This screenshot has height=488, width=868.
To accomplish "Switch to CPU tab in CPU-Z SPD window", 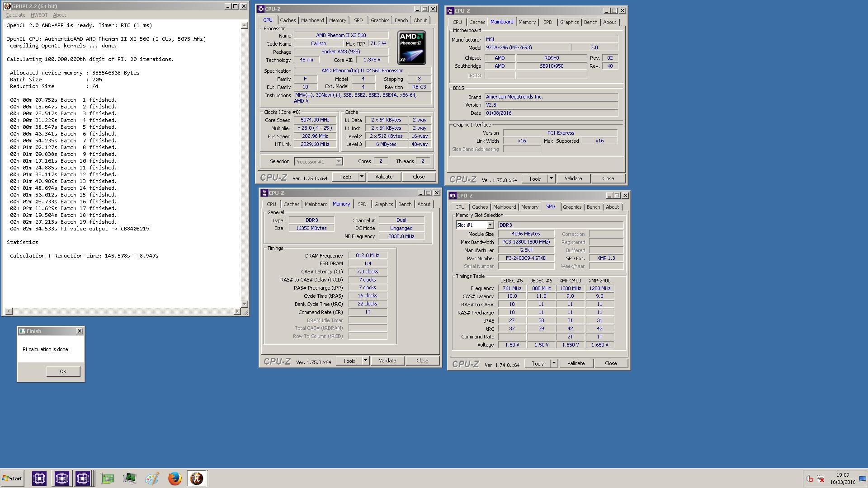I will point(460,207).
